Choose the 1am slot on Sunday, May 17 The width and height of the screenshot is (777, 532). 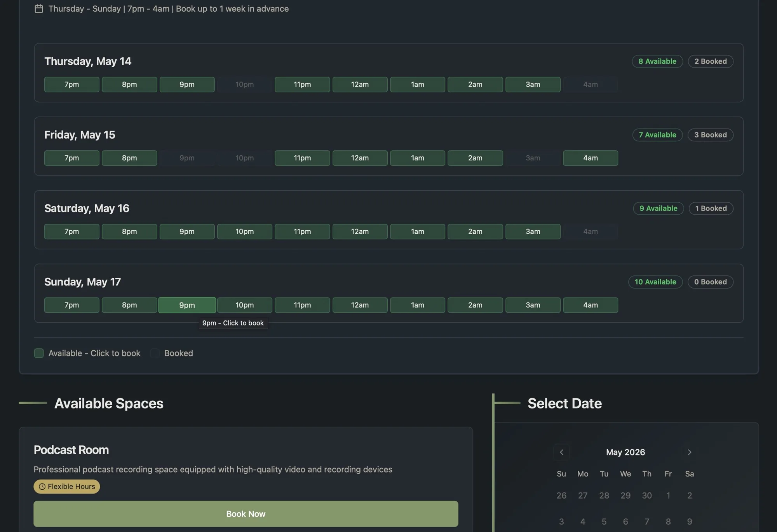(418, 305)
